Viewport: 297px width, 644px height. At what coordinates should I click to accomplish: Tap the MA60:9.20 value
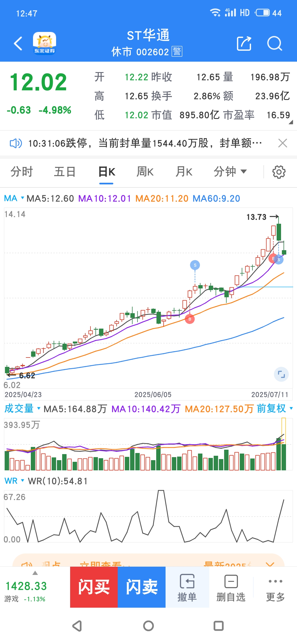[x=216, y=198]
